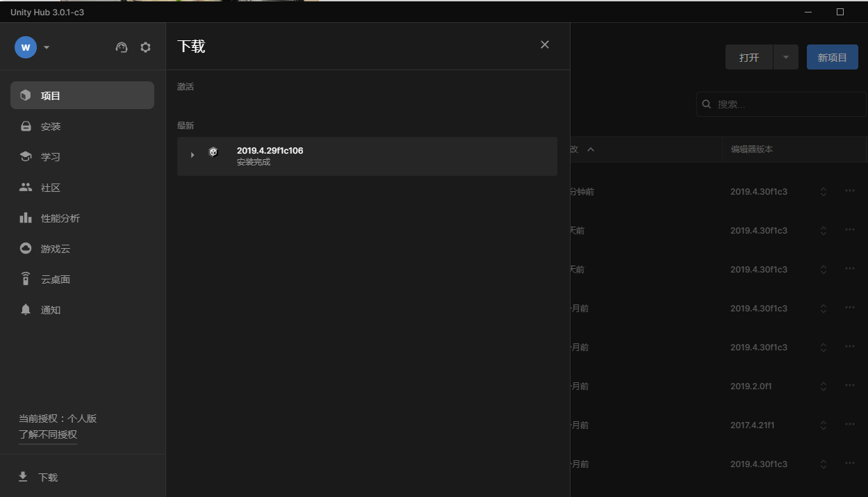The height and width of the screenshot is (497, 868).
Task: Select 性能分析 in the sidebar
Action: click(82, 218)
